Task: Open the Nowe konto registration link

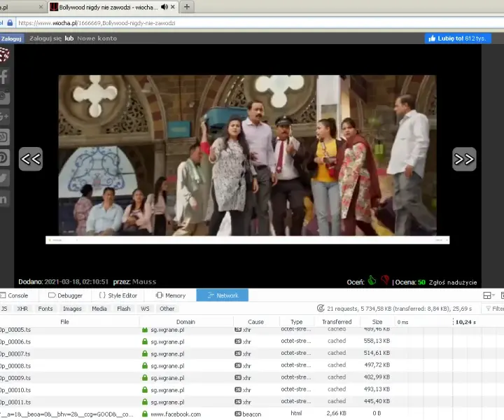Action: coord(97,38)
